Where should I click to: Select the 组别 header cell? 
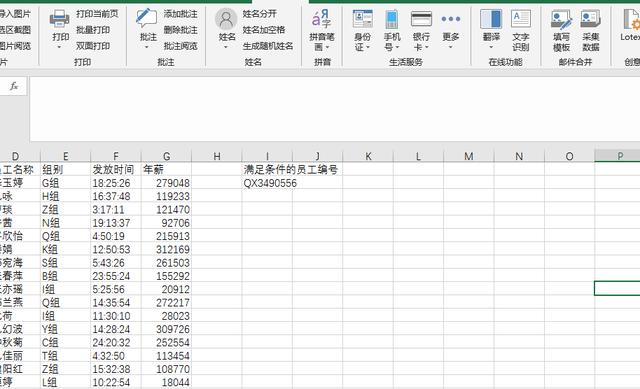(x=65, y=169)
